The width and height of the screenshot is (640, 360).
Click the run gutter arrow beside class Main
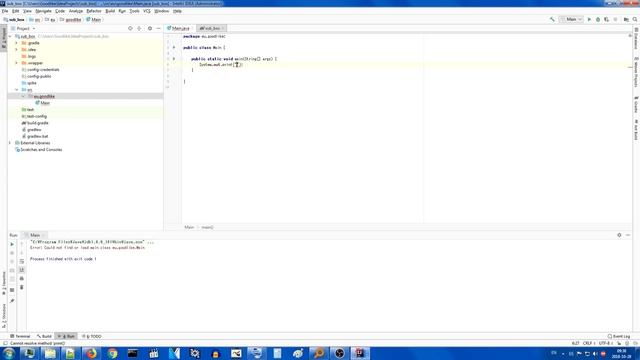point(174,47)
